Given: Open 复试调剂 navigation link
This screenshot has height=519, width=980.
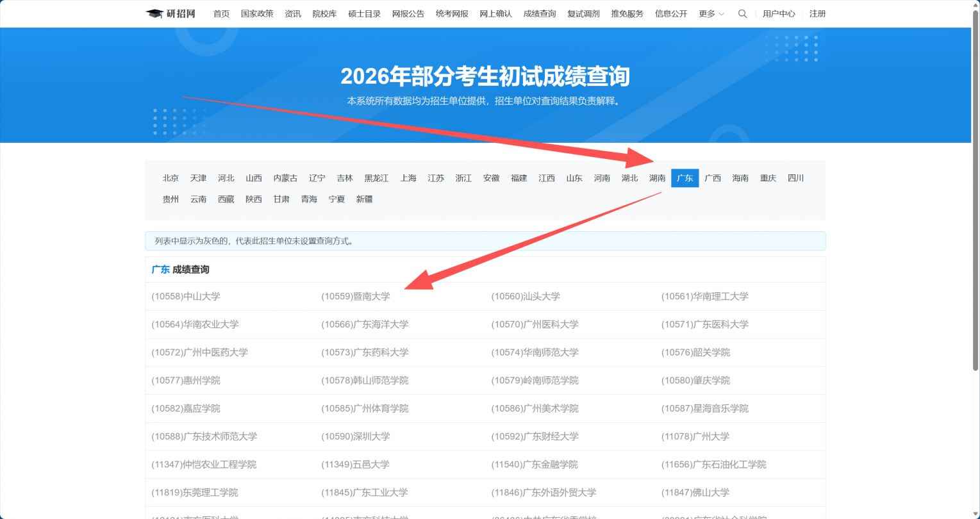Looking at the screenshot, I should (583, 13).
